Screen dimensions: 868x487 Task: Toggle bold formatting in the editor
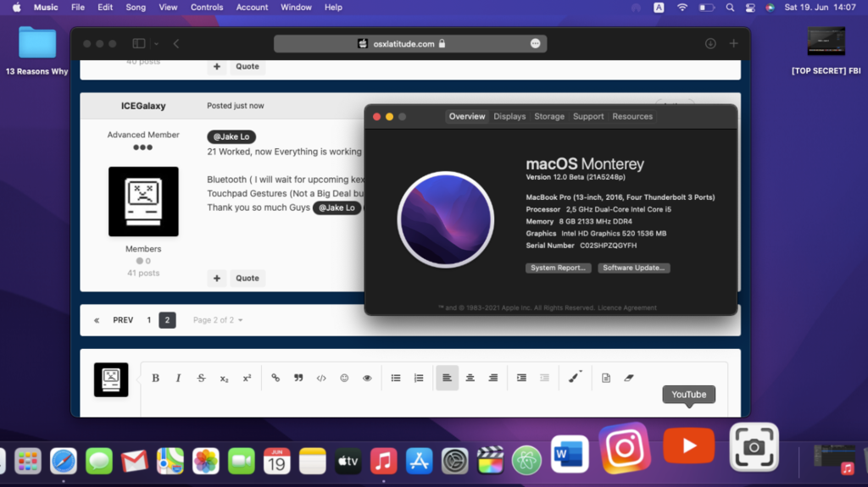click(155, 378)
